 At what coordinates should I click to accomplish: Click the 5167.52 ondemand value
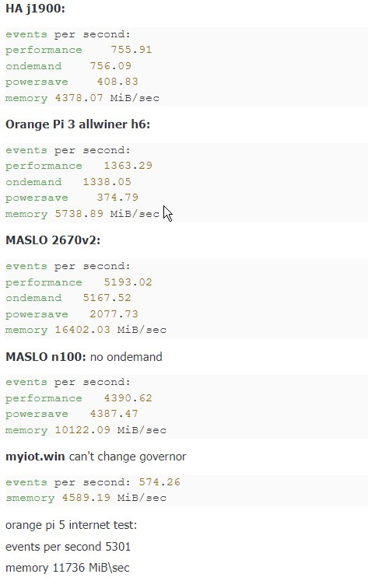tap(107, 298)
